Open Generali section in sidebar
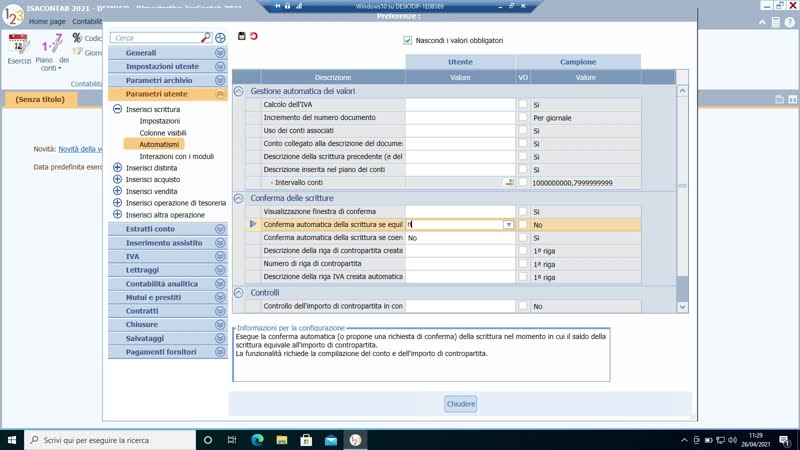Image resolution: width=800 pixels, height=450 pixels. click(168, 53)
